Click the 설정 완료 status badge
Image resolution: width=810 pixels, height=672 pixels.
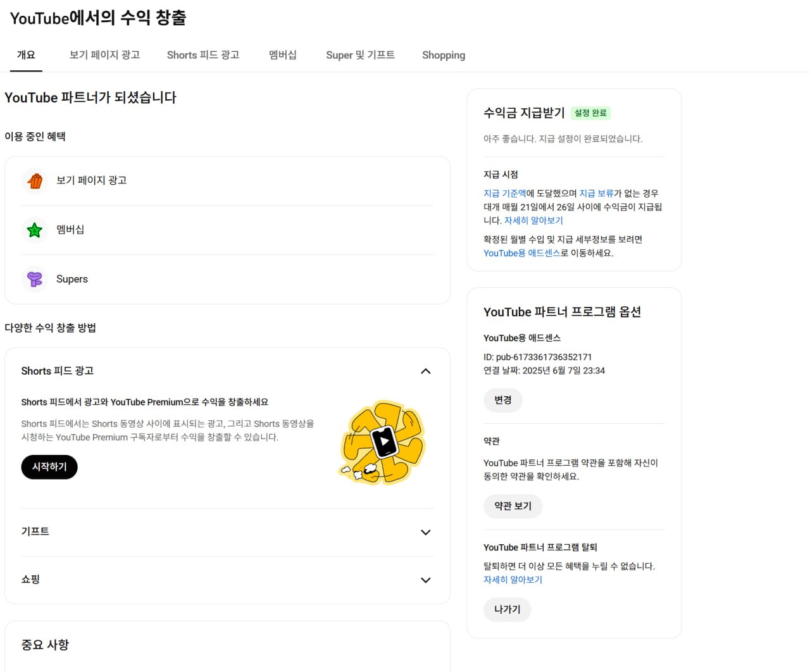(590, 113)
